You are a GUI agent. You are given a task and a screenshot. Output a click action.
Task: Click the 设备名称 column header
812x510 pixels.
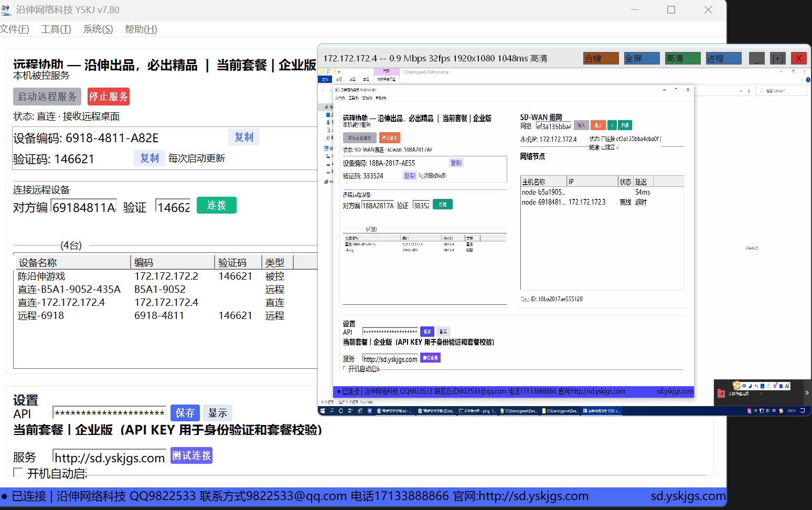pos(72,262)
